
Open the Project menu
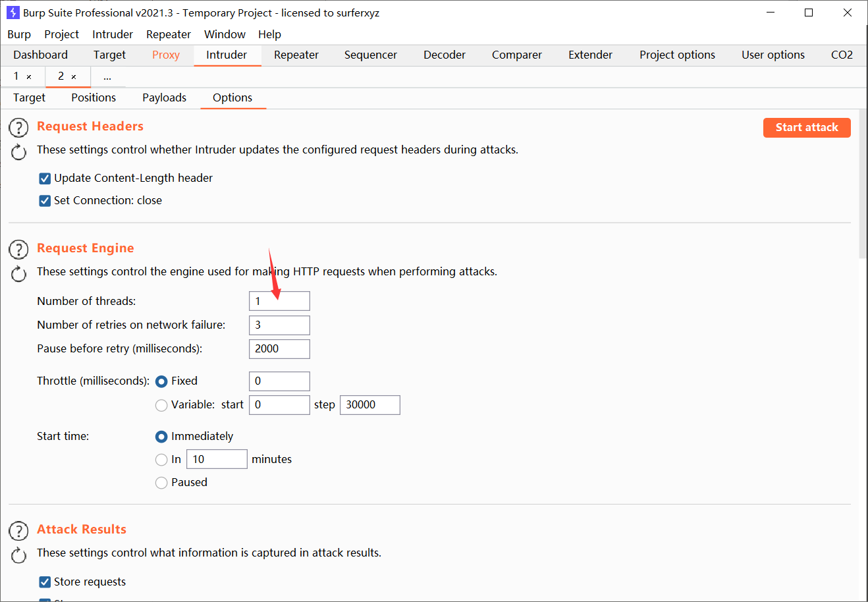click(61, 34)
